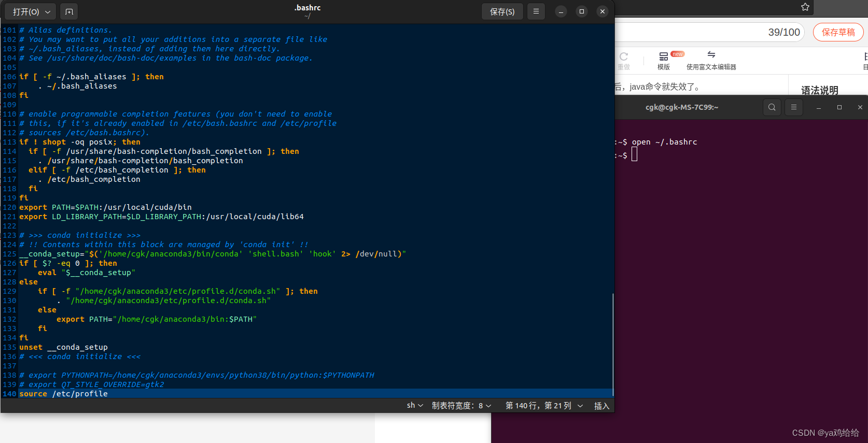This screenshot has height=443, width=868.
Task: Click the terminal search icon
Action: pyautogui.click(x=772, y=107)
